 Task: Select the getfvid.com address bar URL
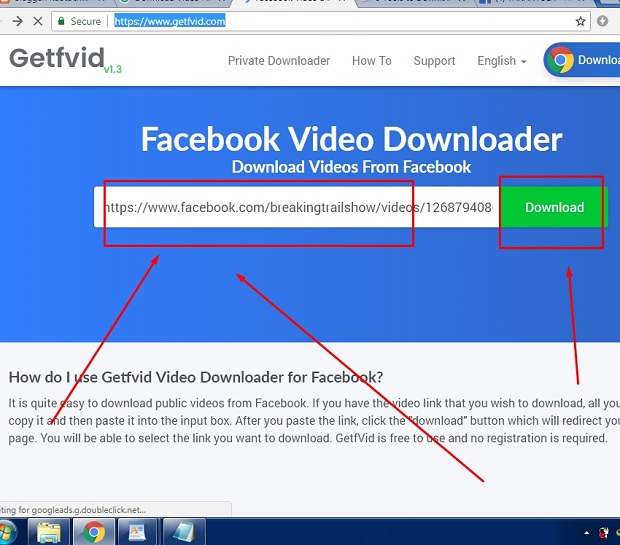pyautogui.click(x=170, y=21)
